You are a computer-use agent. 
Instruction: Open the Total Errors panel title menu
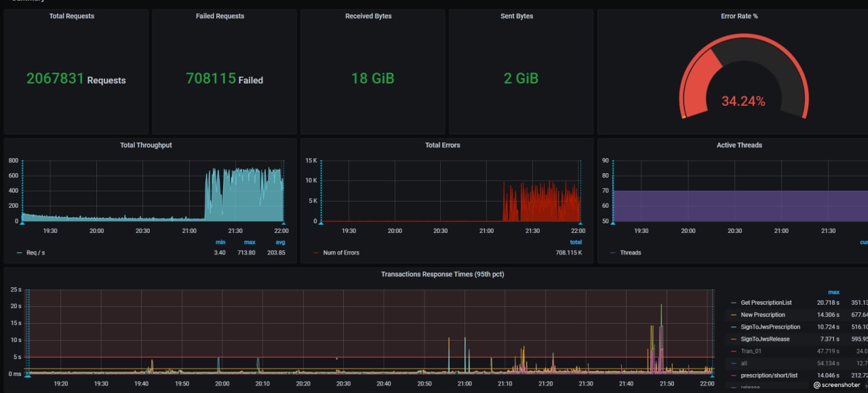point(443,145)
